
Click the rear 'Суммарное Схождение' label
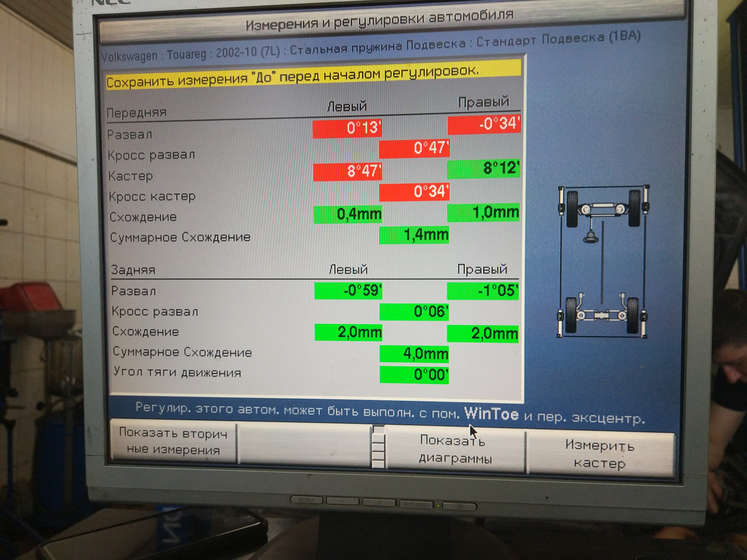click(182, 352)
